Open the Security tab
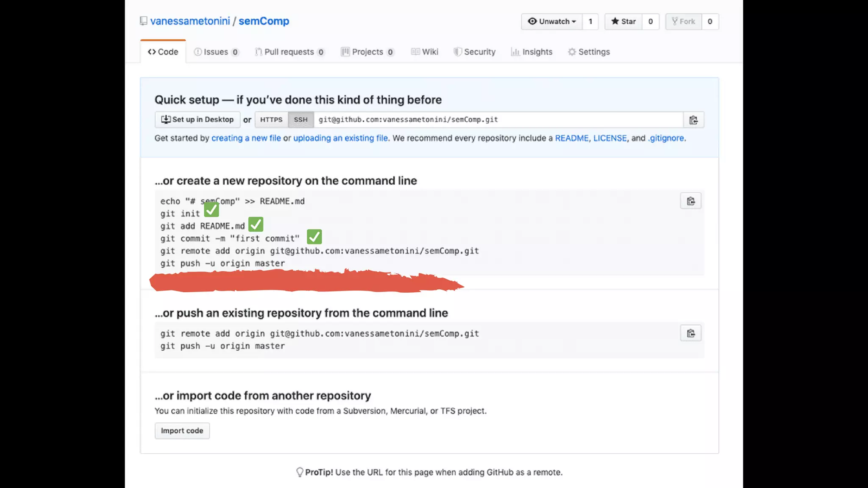Image resolution: width=868 pixels, height=488 pixels. [x=474, y=52]
